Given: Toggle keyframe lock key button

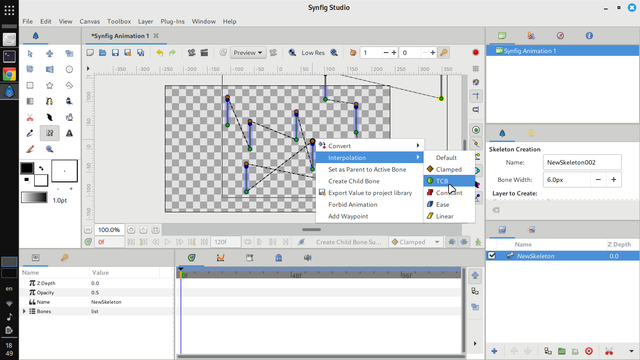Looking at the screenshot, I should (443, 53).
